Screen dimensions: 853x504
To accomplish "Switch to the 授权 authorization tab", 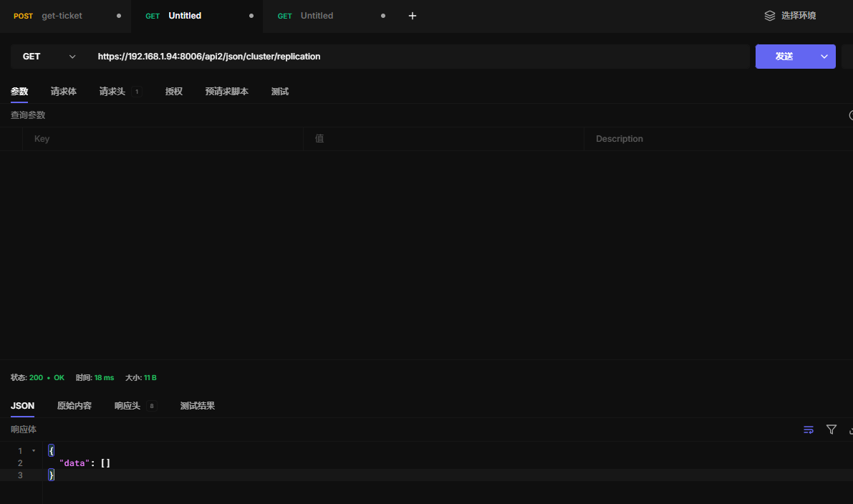I will 174,92.
